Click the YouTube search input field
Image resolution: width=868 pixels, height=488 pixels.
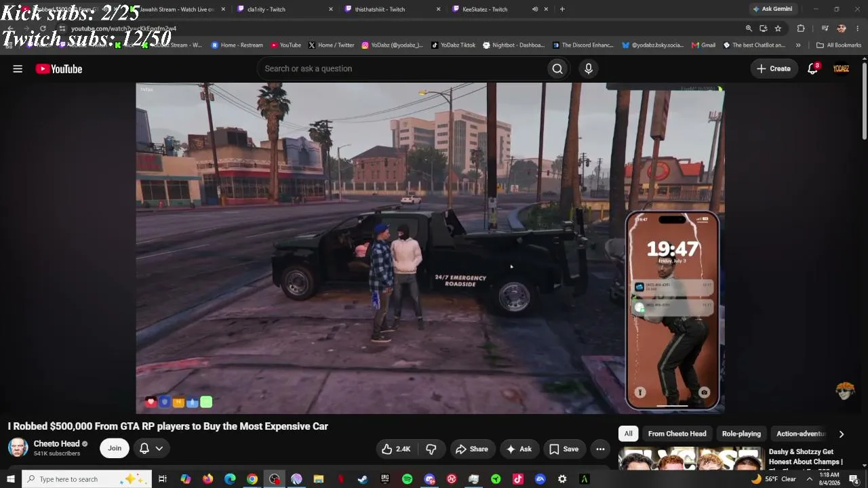point(402,68)
